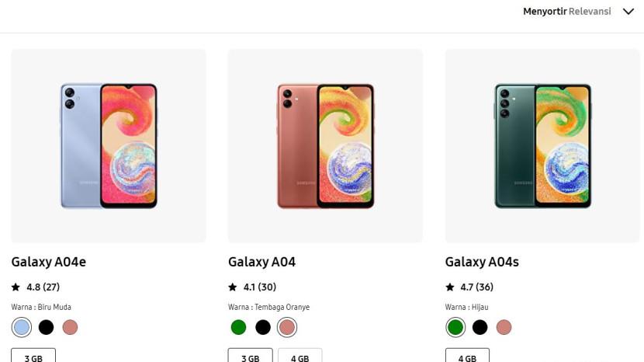Screen dimensions: 644x362
Task: Choose 3 GB memory for Galaxy A04
Action: pos(250,357)
